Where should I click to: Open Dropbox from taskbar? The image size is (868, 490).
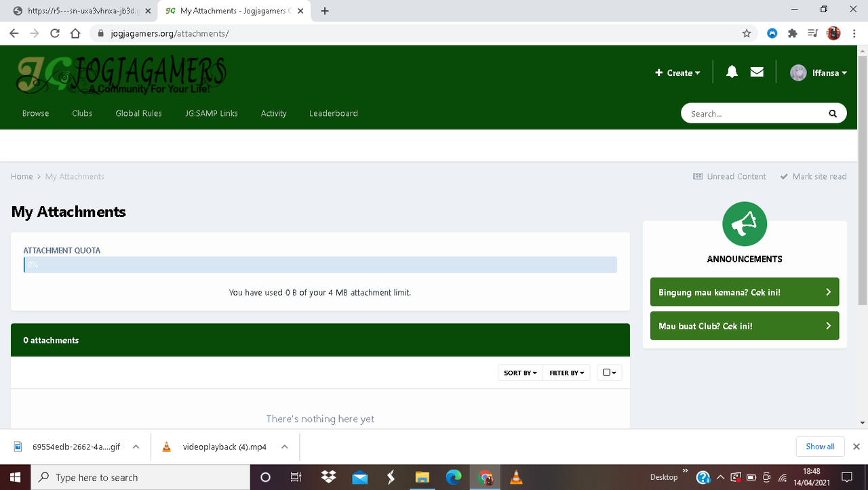328,477
